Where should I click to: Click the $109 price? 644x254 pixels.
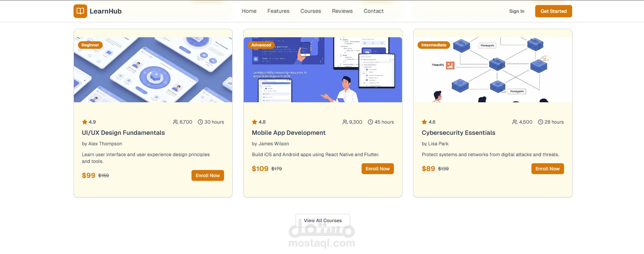[260, 169]
